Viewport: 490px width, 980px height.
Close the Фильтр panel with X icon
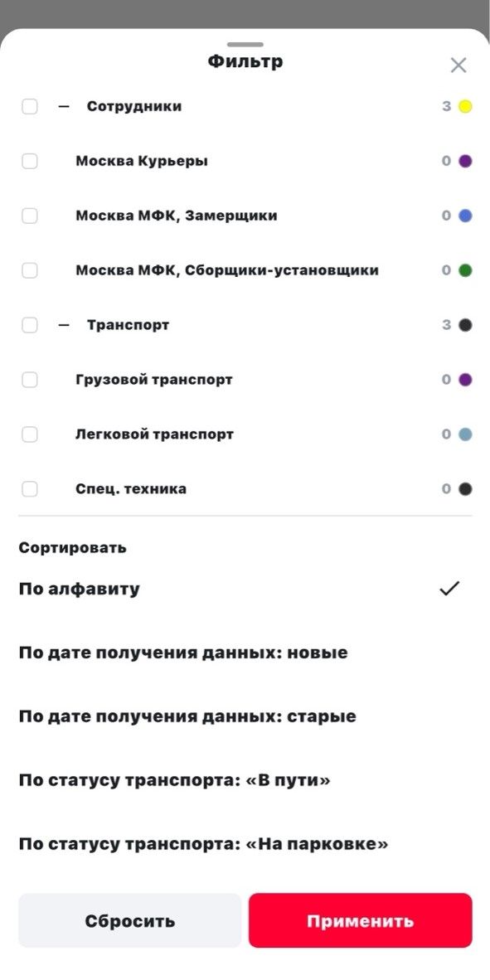pyautogui.click(x=458, y=65)
